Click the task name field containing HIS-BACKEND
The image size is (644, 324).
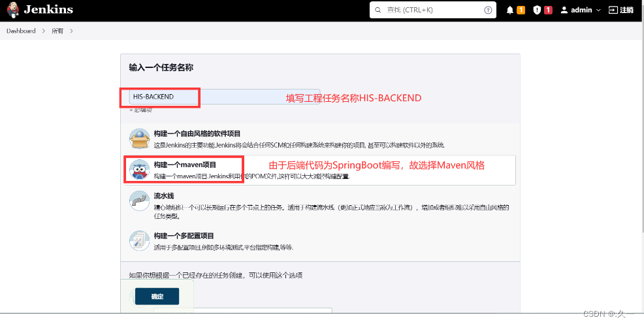point(224,97)
